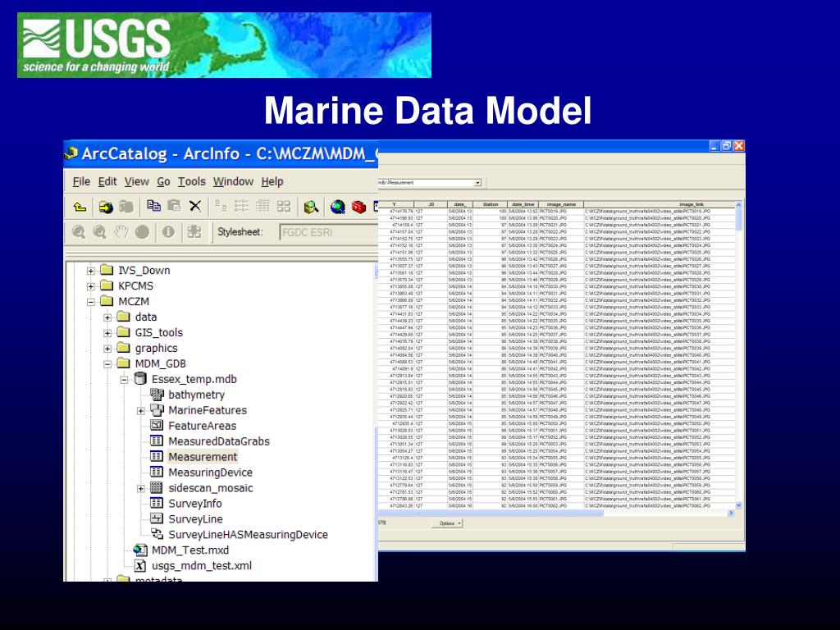Open the red ArcToolbox icon
This screenshot has width=840, height=630.
tap(358, 207)
